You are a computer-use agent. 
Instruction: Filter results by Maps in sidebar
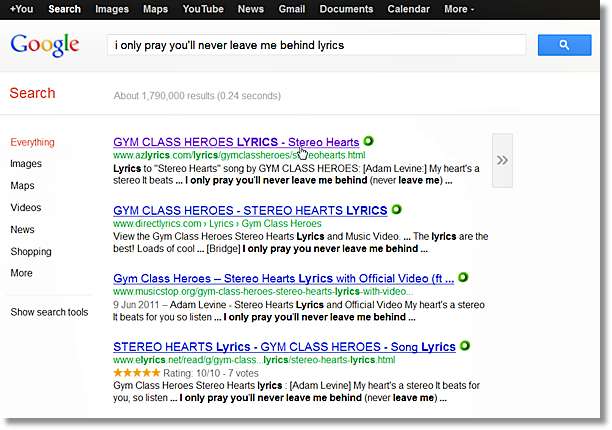point(22,185)
